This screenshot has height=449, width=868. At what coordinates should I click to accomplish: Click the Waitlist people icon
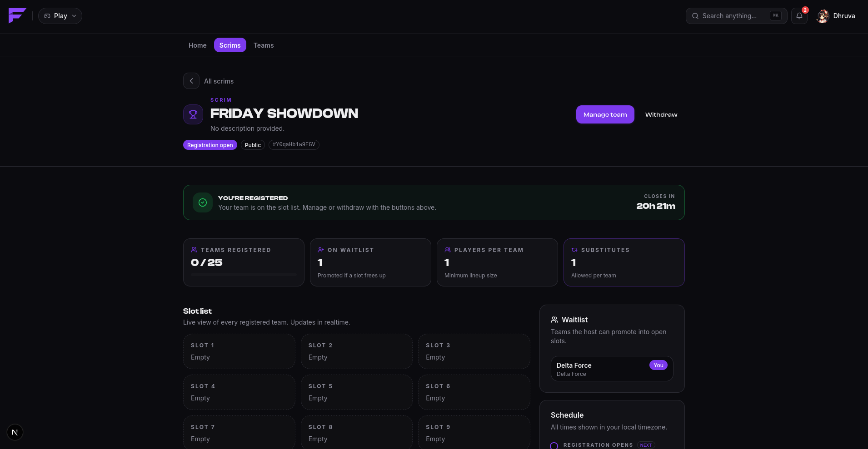click(x=554, y=320)
